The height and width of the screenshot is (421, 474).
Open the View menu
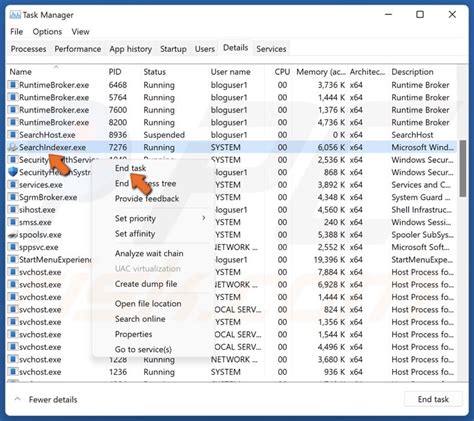80,32
